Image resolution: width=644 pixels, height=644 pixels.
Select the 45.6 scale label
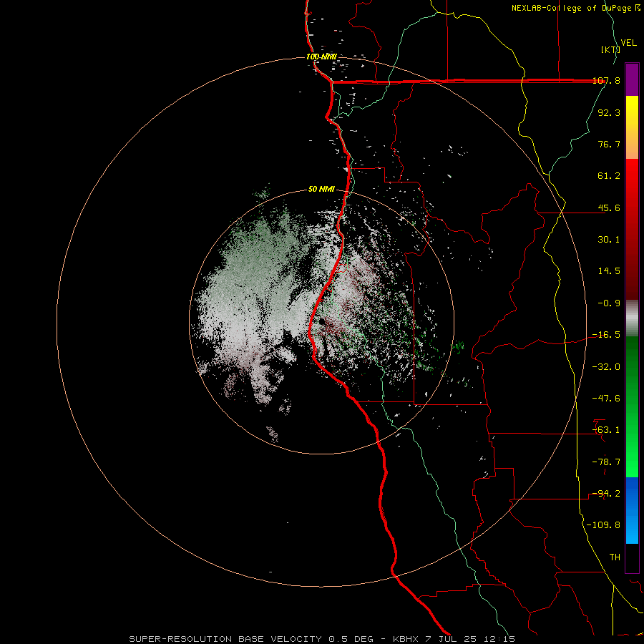(x=609, y=208)
